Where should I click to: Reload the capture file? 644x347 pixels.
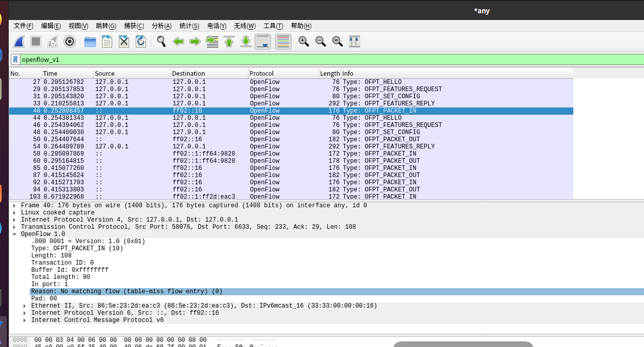(141, 41)
